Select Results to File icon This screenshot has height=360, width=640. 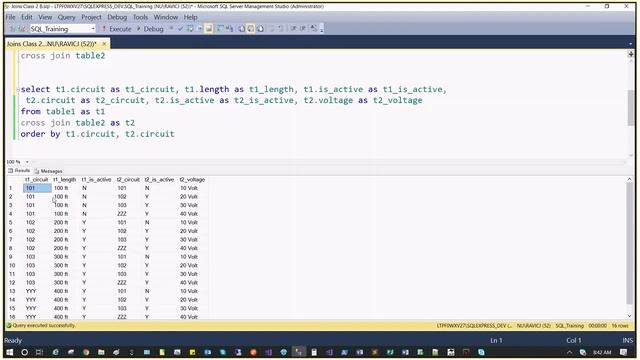(x=260, y=29)
